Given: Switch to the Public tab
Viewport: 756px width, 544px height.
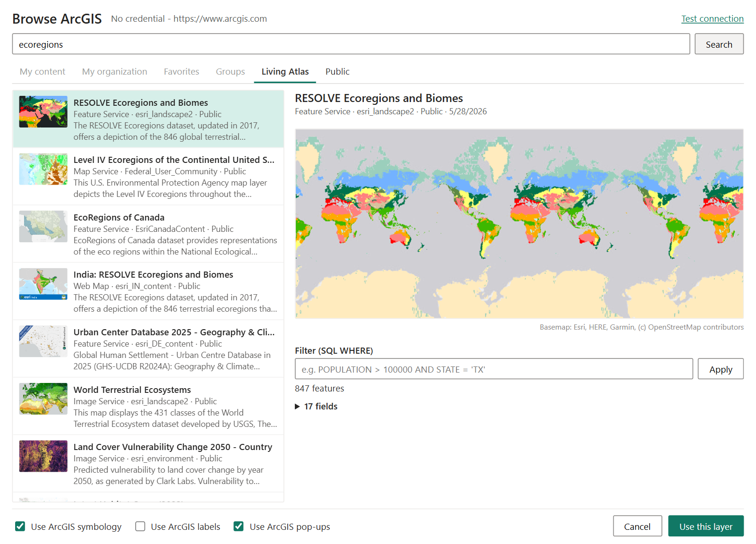Looking at the screenshot, I should (x=337, y=72).
